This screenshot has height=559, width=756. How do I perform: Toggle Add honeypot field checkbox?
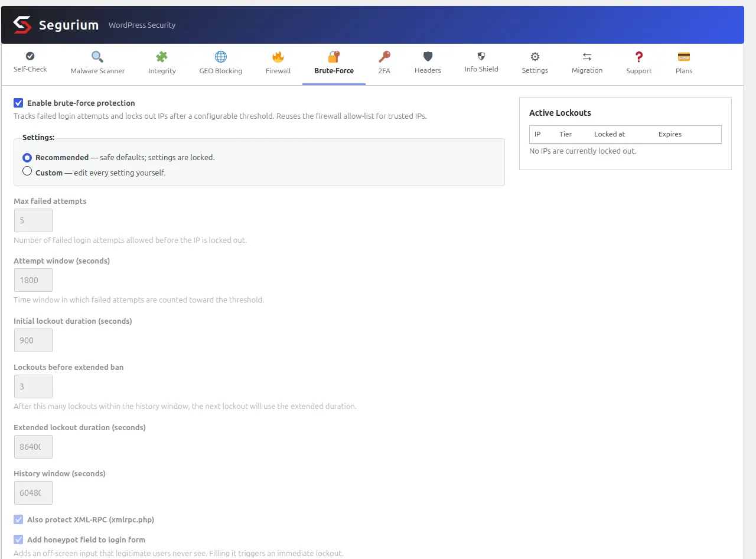18,539
